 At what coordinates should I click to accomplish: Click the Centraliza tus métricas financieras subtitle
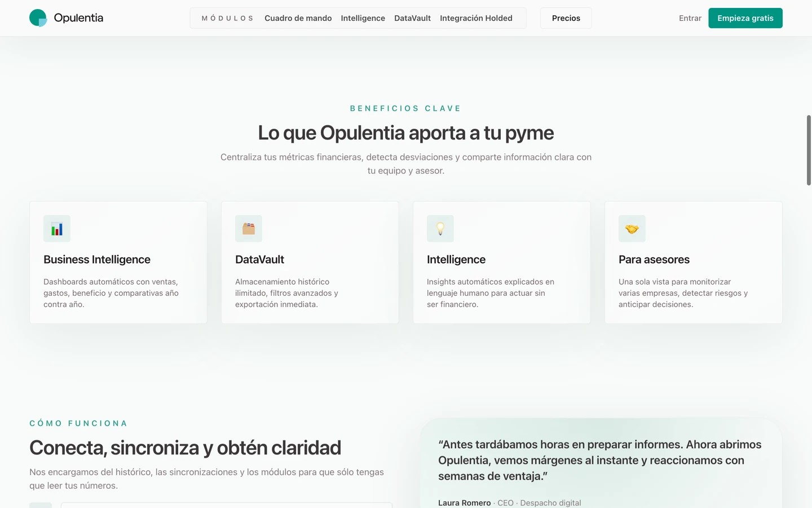(x=406, y=164)
